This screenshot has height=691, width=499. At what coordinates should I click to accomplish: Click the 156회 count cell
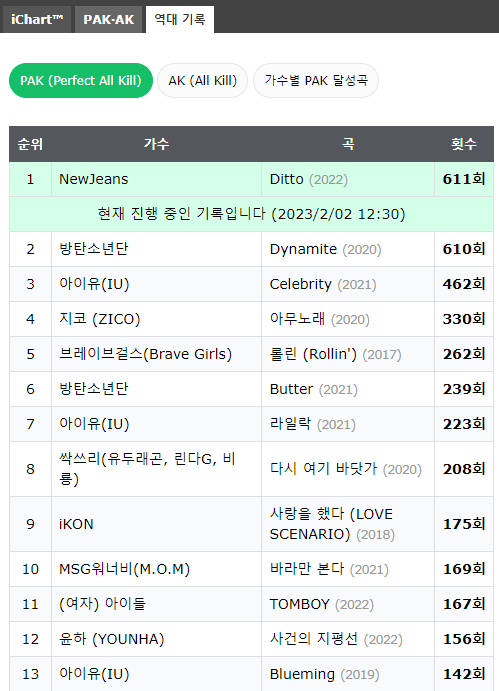pos(464,639)
